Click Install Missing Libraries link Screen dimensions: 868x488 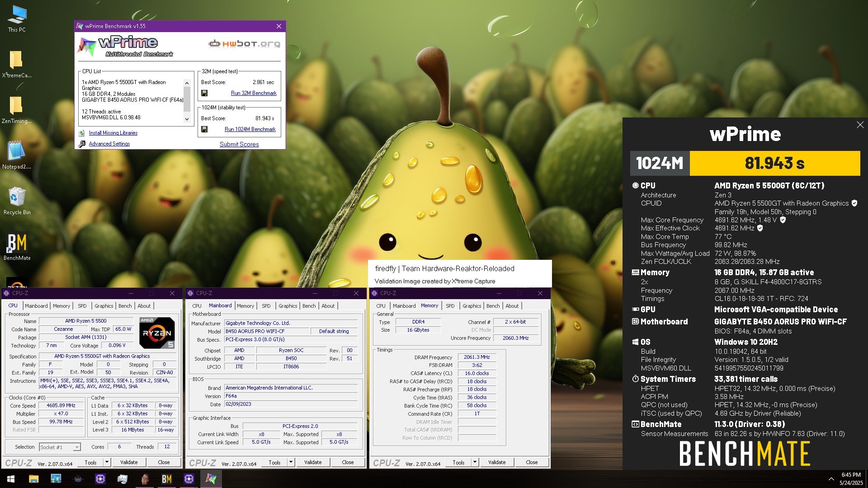pos(113,133)
